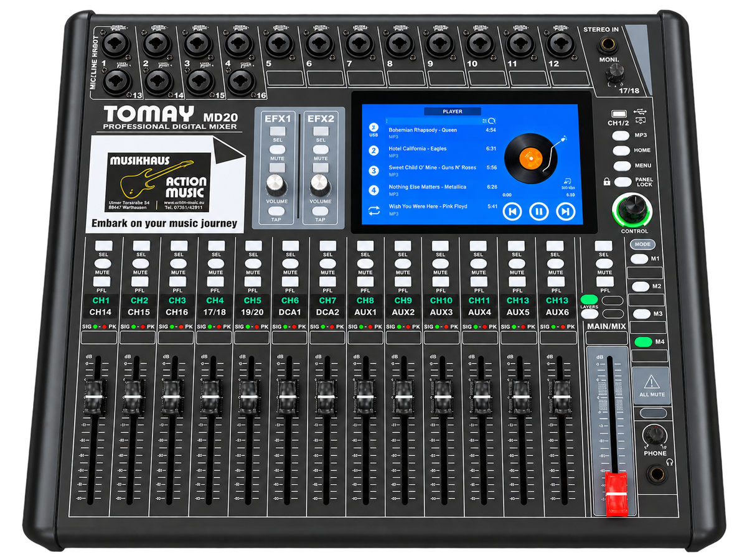Toggle SEL on the CH8/AUX1 strip

pos(365,246)
